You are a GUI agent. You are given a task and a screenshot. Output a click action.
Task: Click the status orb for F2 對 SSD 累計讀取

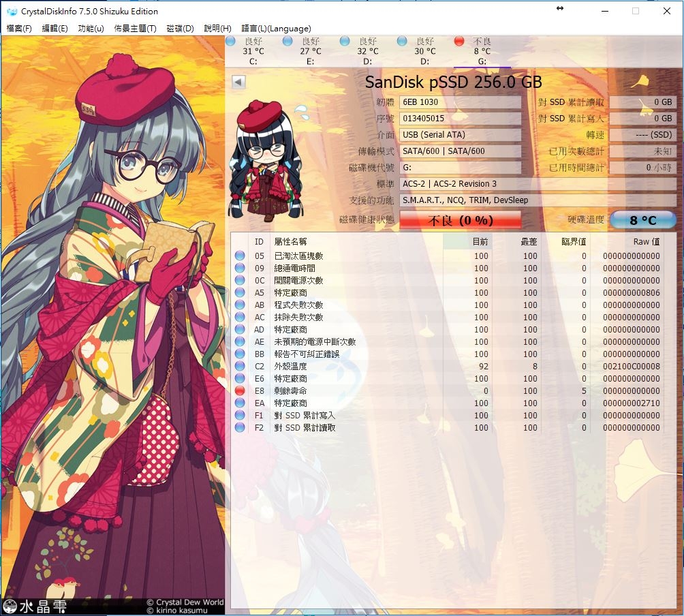click(240, 427)
